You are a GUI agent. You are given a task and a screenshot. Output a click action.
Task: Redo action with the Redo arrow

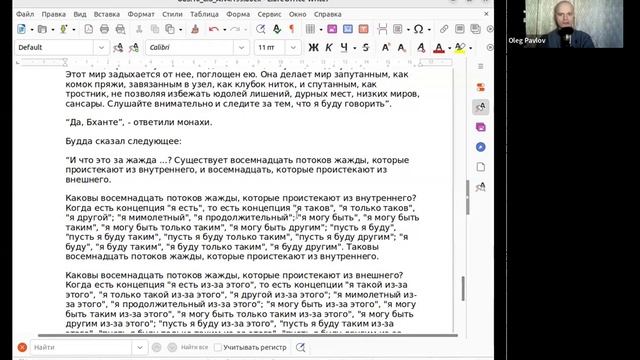(235, 29)
